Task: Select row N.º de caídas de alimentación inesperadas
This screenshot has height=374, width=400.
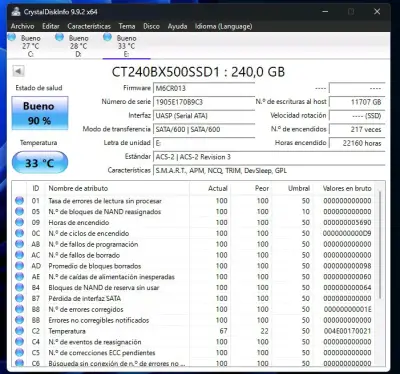Action: coord(193,277)
